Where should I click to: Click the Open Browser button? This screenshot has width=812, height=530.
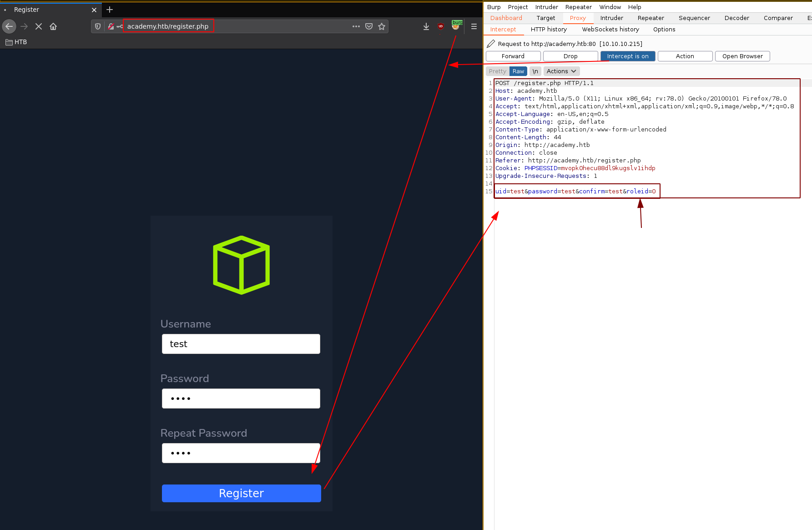point(742,56)
